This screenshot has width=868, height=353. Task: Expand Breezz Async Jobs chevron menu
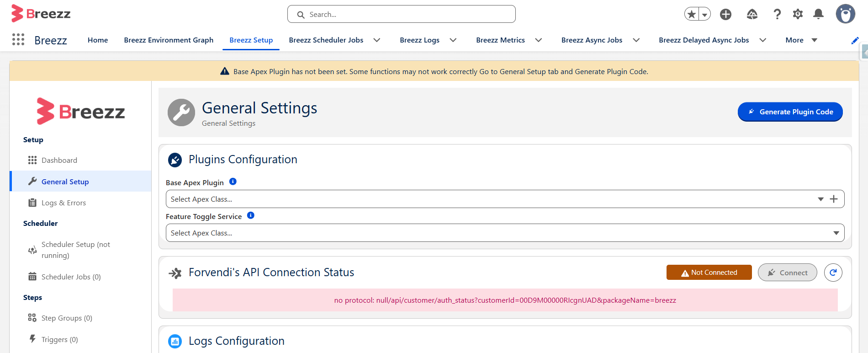636,40
